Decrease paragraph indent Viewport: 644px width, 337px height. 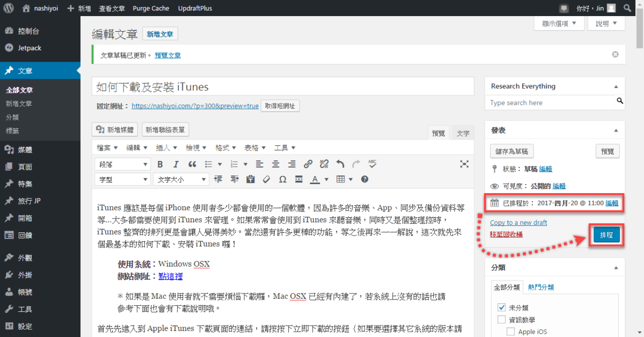point(218,179)
